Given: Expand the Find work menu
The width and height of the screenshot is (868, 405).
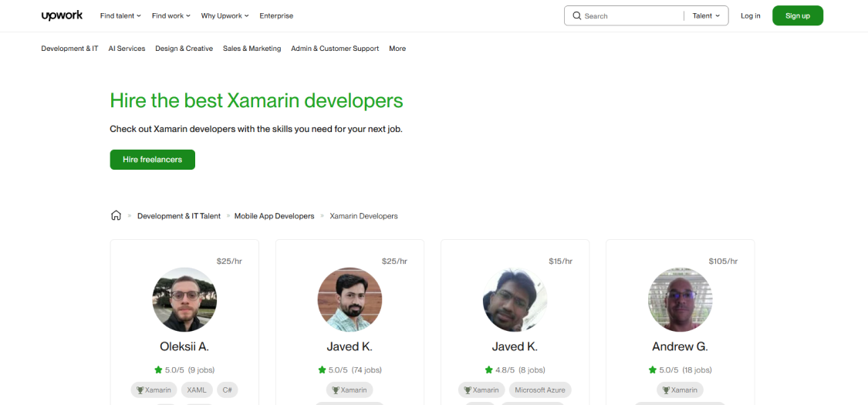Looking at the screenshot, I should click(x=171, y=16).
